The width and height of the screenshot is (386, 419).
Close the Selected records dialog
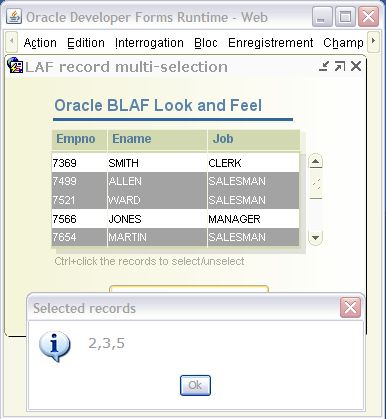tap(350, 307)
